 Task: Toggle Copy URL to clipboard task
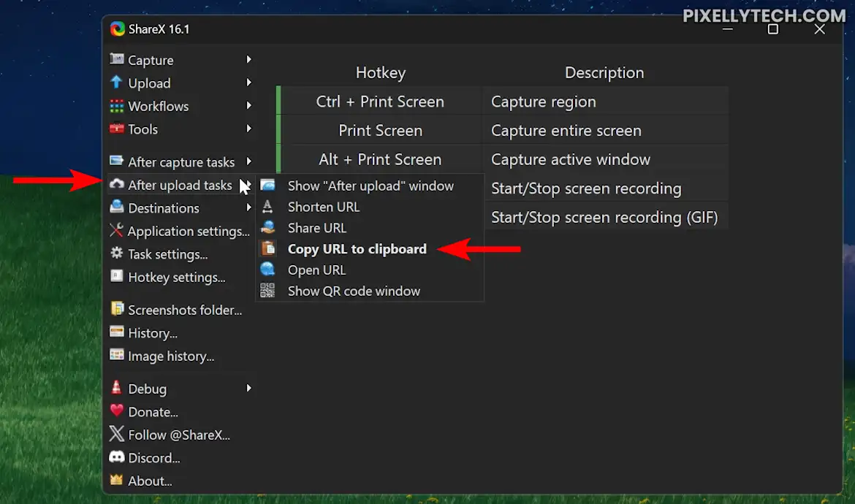(x=370, y=249)
